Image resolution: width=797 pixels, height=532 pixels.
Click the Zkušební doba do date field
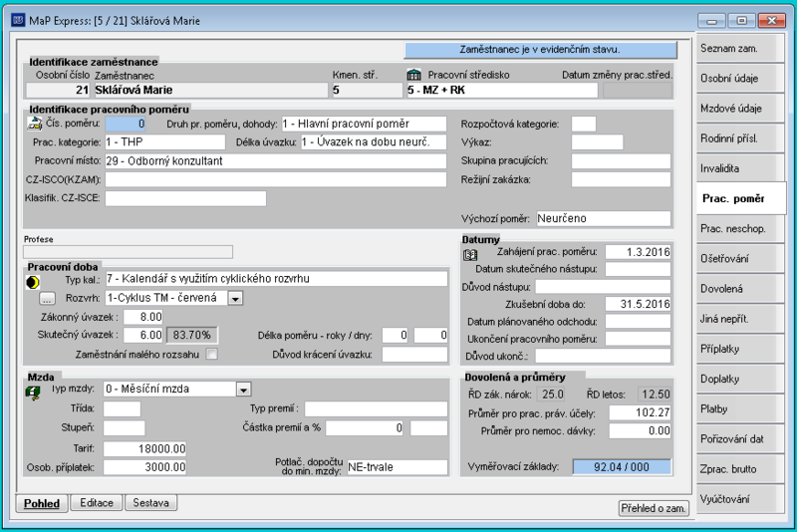638,305
